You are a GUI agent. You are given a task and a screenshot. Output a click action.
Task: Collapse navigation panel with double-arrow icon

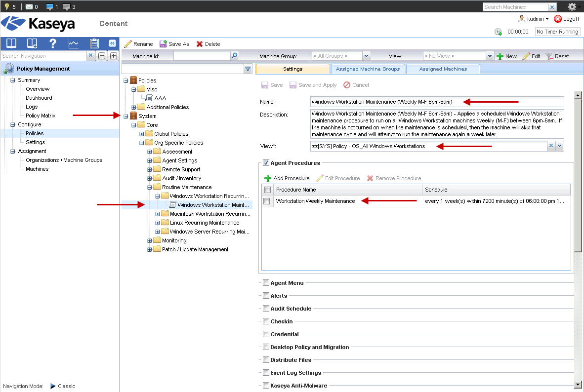tap(112, 43)
